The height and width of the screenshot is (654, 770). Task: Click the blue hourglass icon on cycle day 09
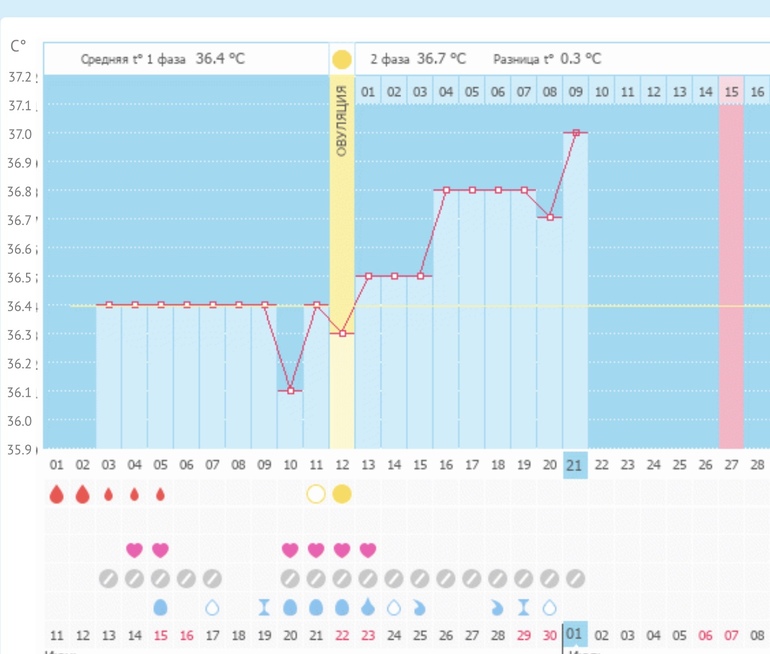tap(264, 607)
